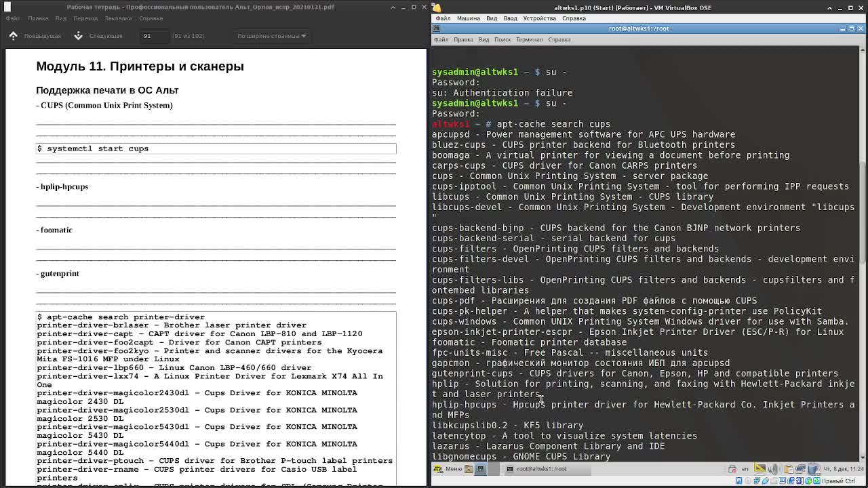
Task: Click the page number field showing 91
Action: click(154, 36)
